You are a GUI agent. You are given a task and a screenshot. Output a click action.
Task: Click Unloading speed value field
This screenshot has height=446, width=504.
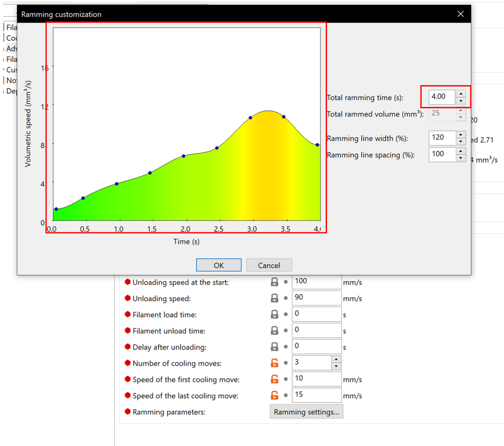[317, 298]
